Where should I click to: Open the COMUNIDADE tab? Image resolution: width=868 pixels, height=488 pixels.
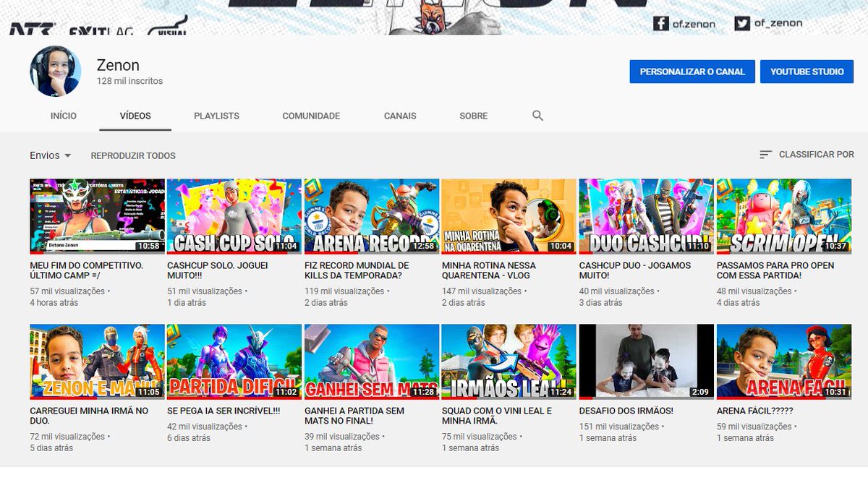310,115
